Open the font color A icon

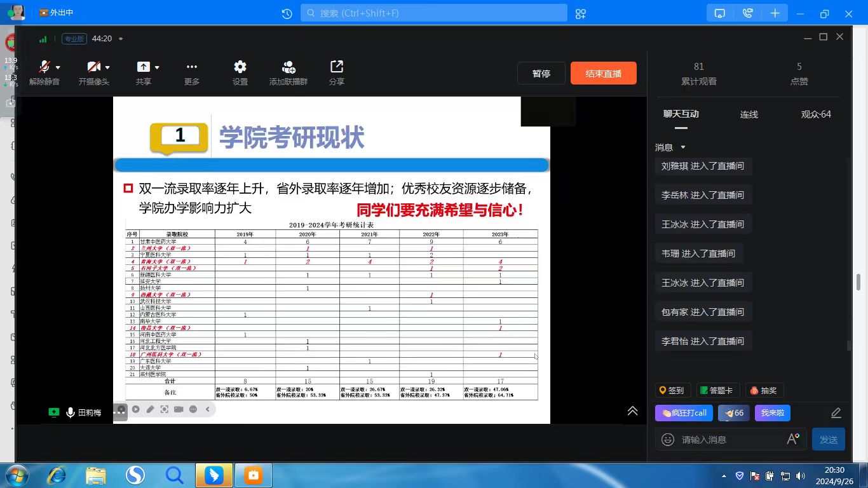coord(792,438)
